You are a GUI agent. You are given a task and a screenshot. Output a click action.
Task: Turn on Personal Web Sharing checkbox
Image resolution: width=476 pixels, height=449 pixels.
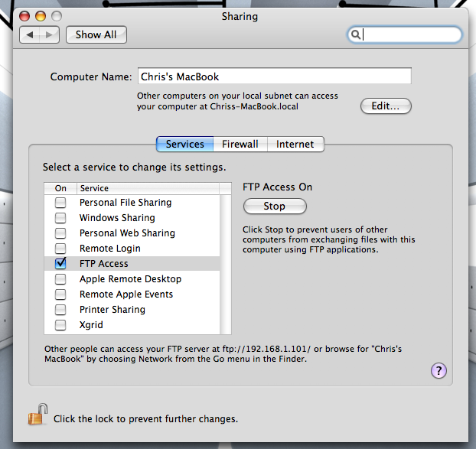[60, 233]
